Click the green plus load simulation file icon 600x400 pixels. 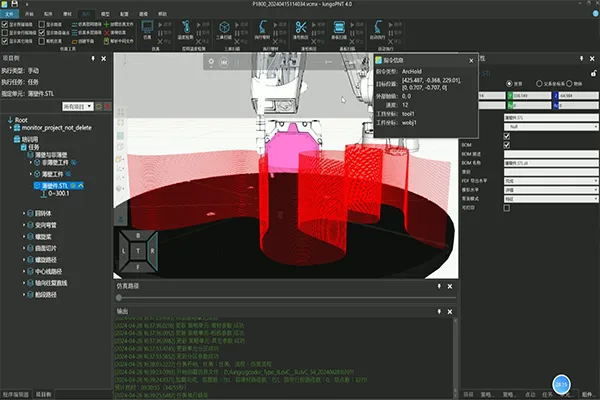tap(107, 24)
